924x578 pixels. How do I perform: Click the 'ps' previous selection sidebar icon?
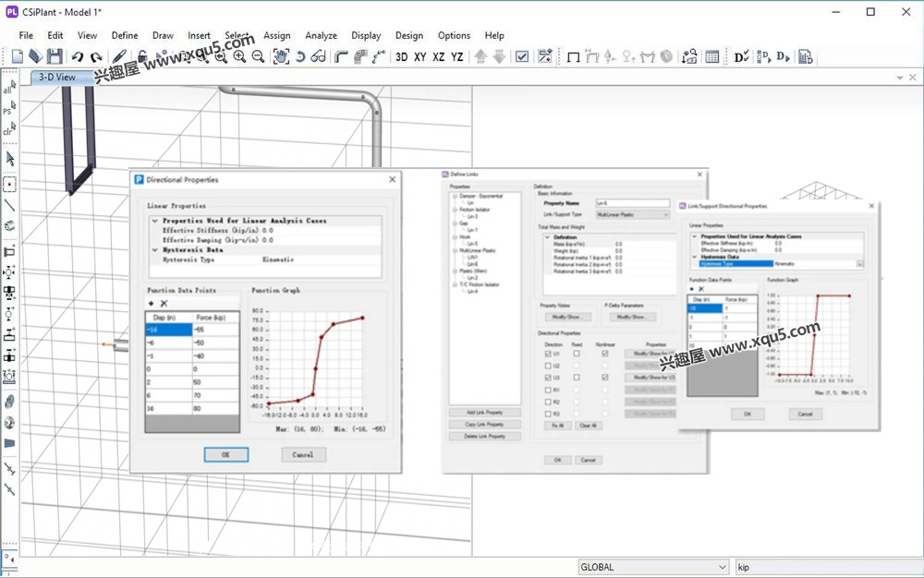click(9, 108)
